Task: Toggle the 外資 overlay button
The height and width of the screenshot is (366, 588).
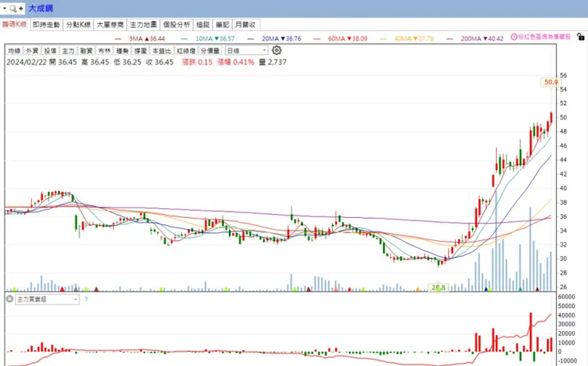Action: [x=33, y=51]
